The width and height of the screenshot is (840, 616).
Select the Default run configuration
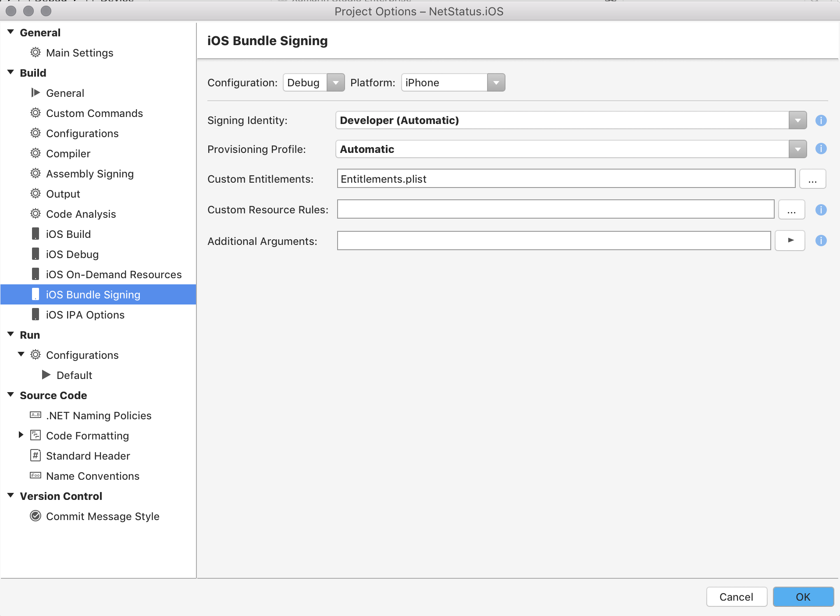74,375
